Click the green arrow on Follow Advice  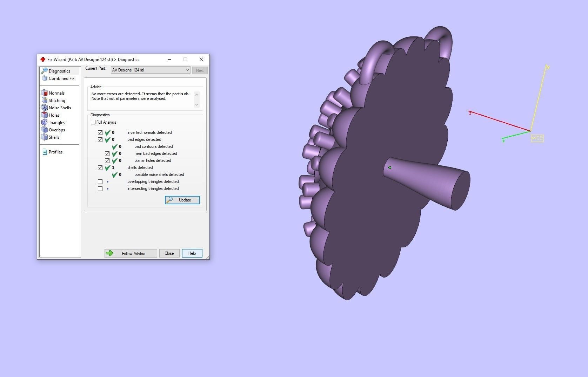[109, 253]
